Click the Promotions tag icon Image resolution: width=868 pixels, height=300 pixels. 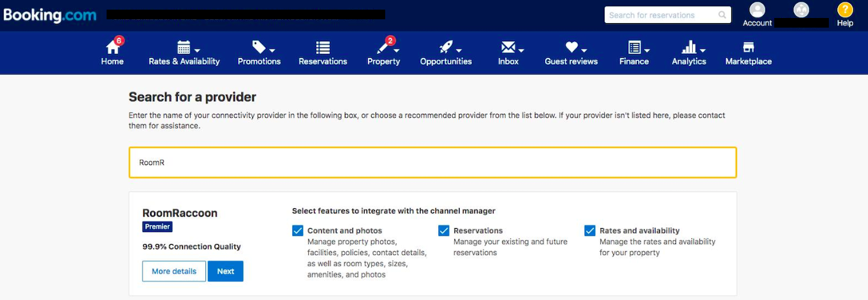pos(259,47)
